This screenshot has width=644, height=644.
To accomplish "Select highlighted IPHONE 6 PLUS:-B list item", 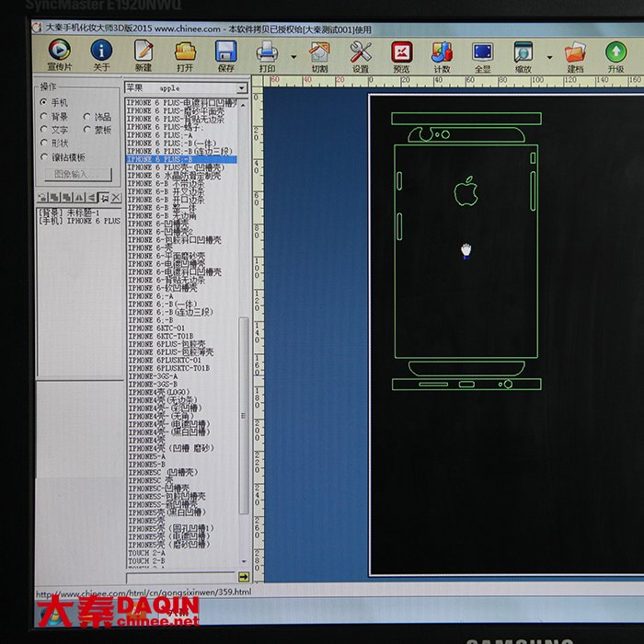I will coord(181,159).
